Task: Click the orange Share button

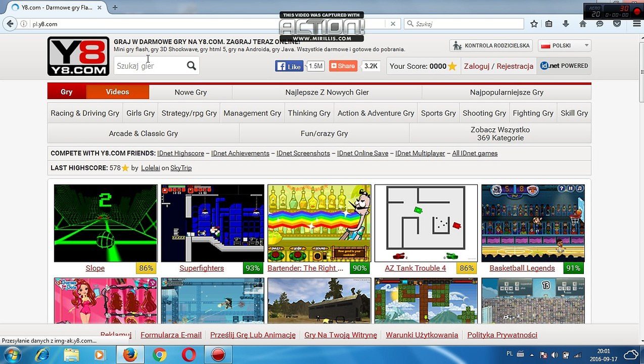Action: (x=343, y=66)
